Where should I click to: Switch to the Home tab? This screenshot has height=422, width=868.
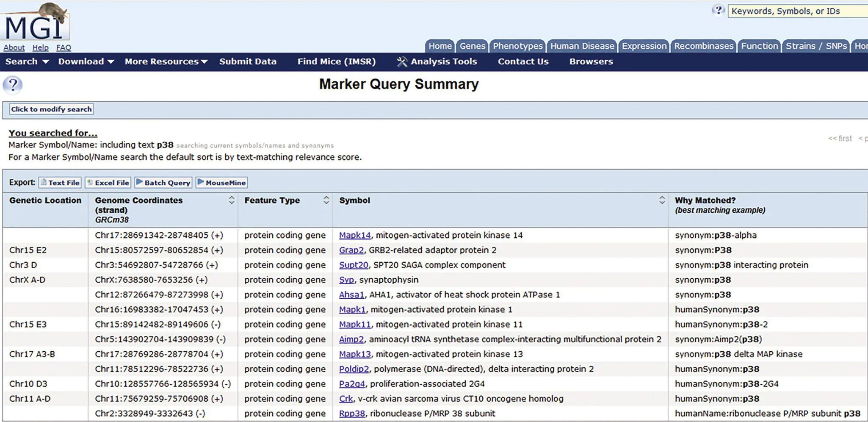point(440,46)
